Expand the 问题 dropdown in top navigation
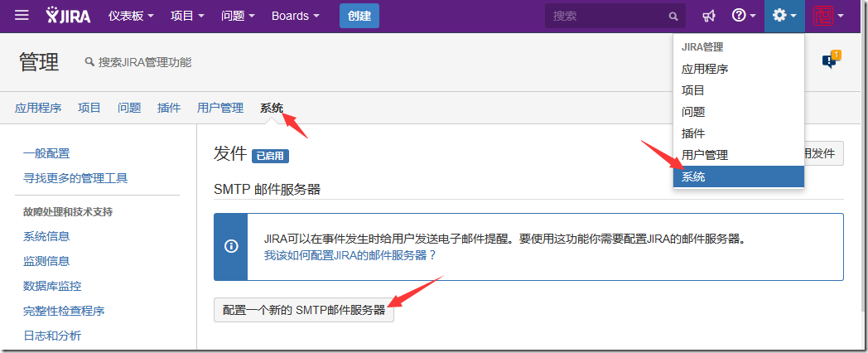Viewport: 868px width, 353px height. coord(238,16)
